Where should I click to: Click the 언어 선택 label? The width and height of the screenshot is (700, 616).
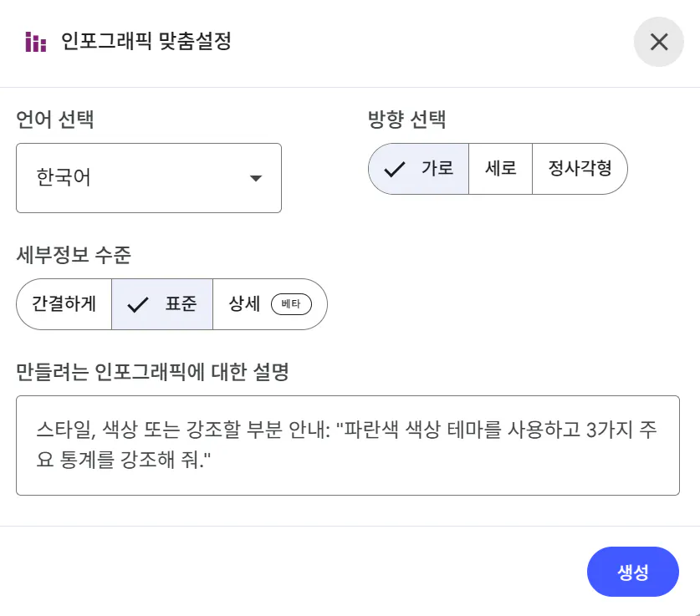coord(55,120)
